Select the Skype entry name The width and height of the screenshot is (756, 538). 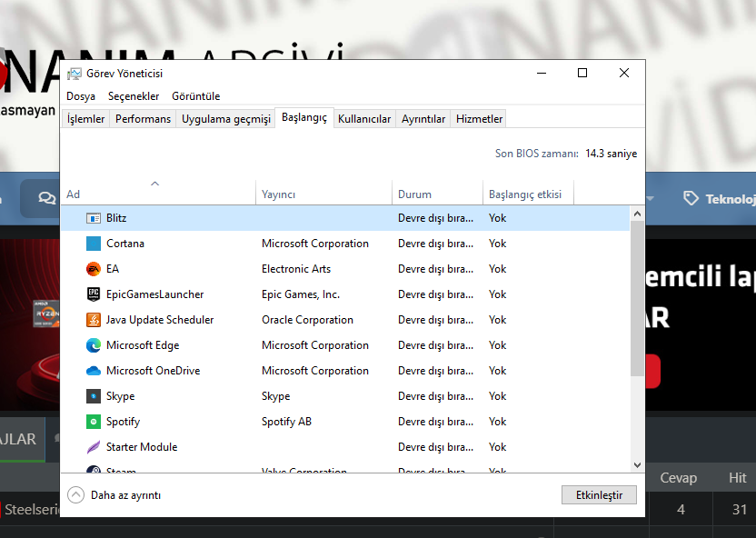coord(120,396)
